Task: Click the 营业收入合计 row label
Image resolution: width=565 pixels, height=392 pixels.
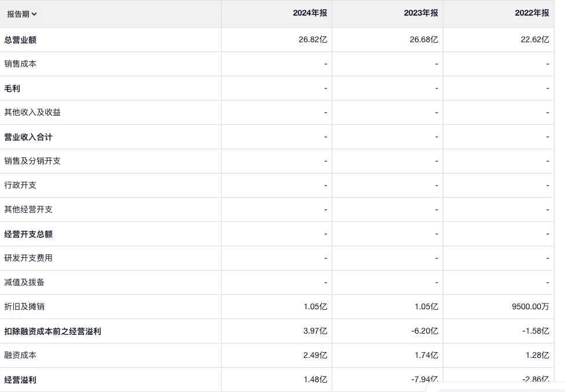Action: tap(28, 137)
